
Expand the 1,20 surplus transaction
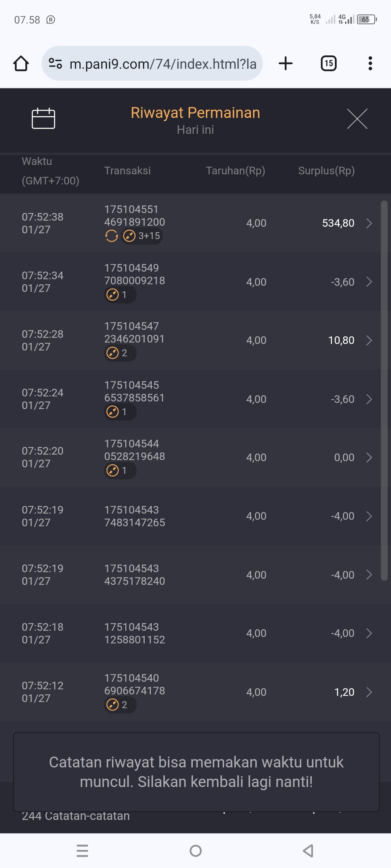click(x=369, y=692)
